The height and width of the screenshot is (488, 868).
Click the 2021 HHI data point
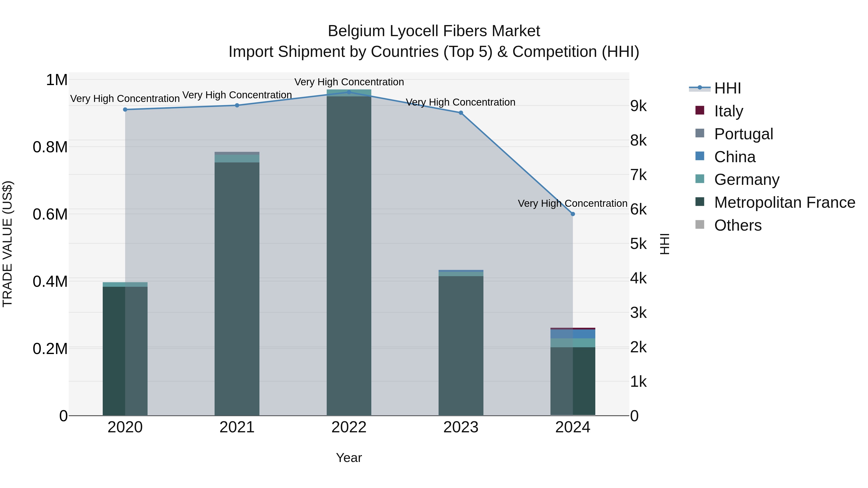point(237,105)
